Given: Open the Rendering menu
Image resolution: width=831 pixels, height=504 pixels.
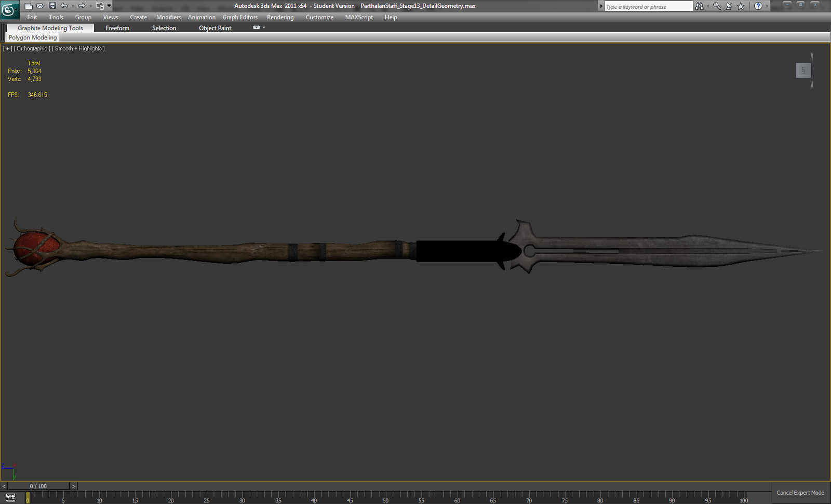Looking at the screenshot, I should coord(280,17).
